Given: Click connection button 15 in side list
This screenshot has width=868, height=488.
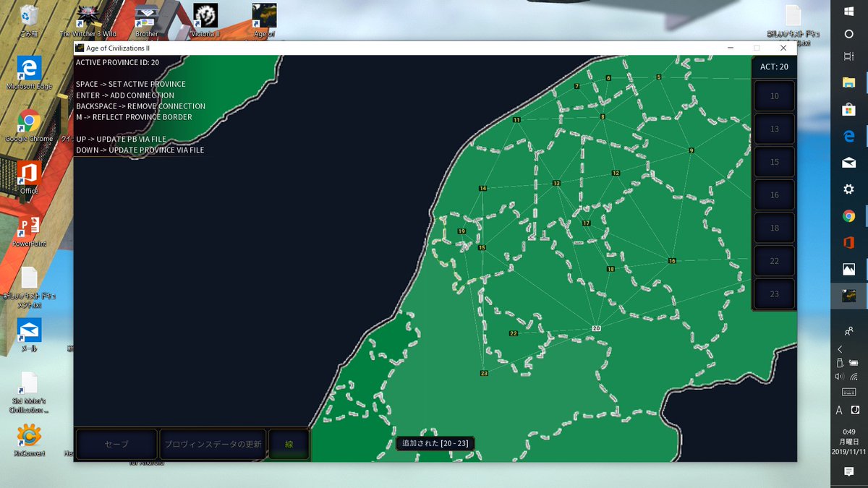Looking at the screenshot, I should coord(774,162).
